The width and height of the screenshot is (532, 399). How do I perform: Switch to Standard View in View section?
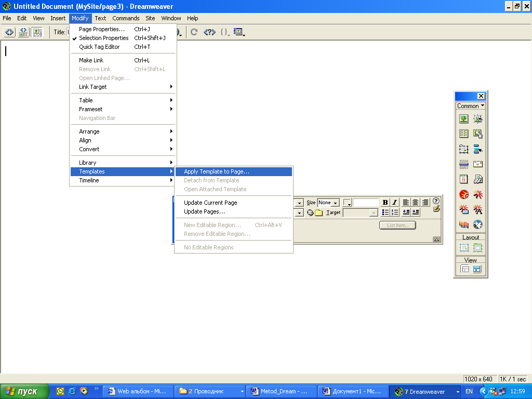tap(465, 270)
